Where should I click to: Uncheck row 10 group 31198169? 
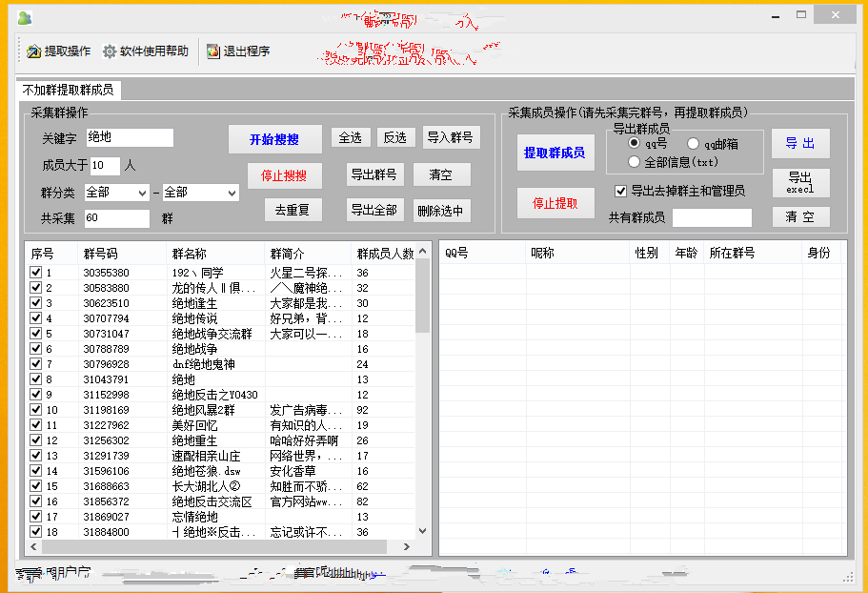36,409
